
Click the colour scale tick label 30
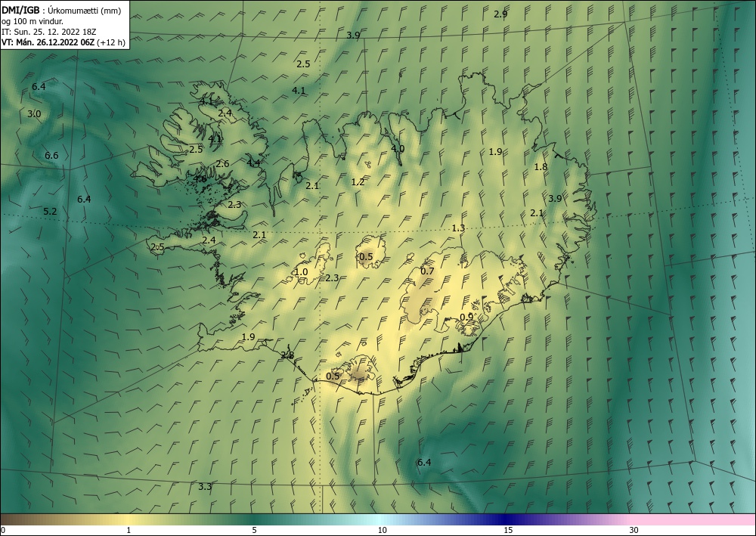click(634, 531)
